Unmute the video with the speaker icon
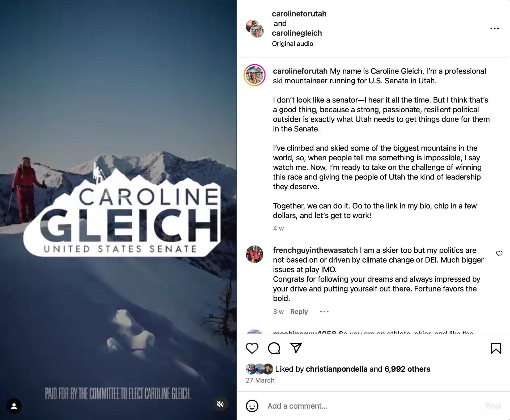Screen dimensions: 510x420 tap(220, 404)
